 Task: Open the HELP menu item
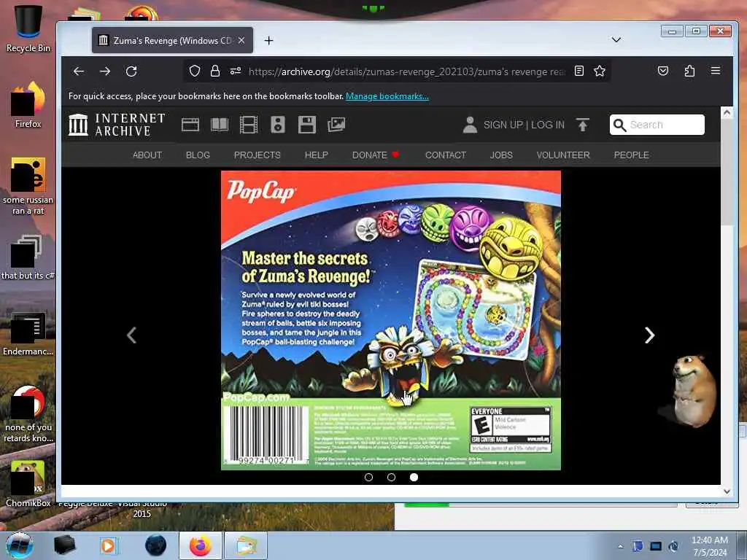pos(317,155)
